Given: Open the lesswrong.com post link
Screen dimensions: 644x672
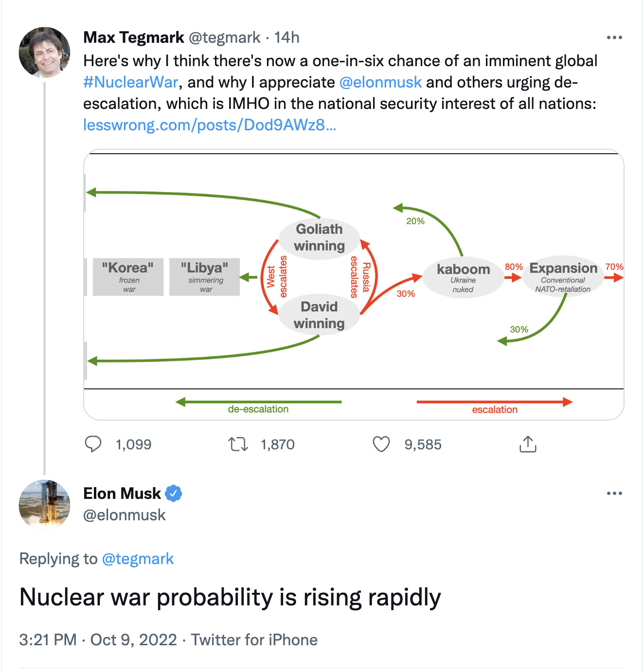Looking at the screenshot, I should 210,125.
